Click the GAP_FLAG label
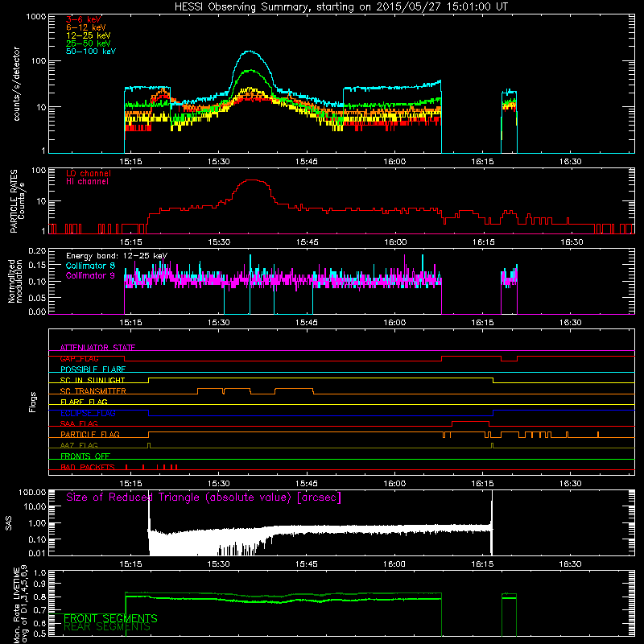 79,358
